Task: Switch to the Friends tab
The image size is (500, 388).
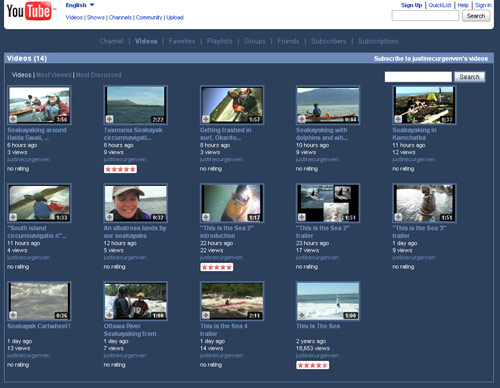Action: coord(288,41)
